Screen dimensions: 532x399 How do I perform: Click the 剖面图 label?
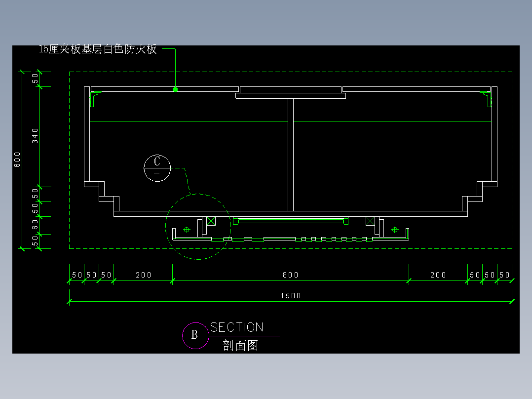point(240,345)
